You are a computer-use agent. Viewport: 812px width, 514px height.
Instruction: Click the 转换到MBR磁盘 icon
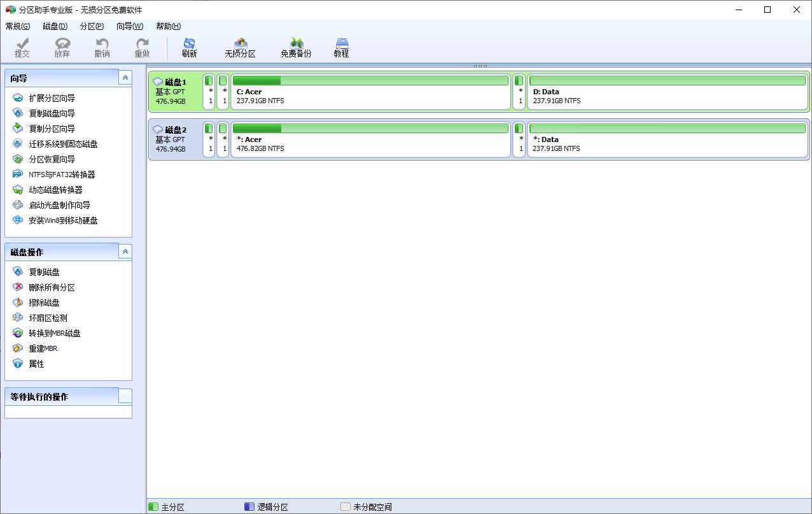click(18, 333)
